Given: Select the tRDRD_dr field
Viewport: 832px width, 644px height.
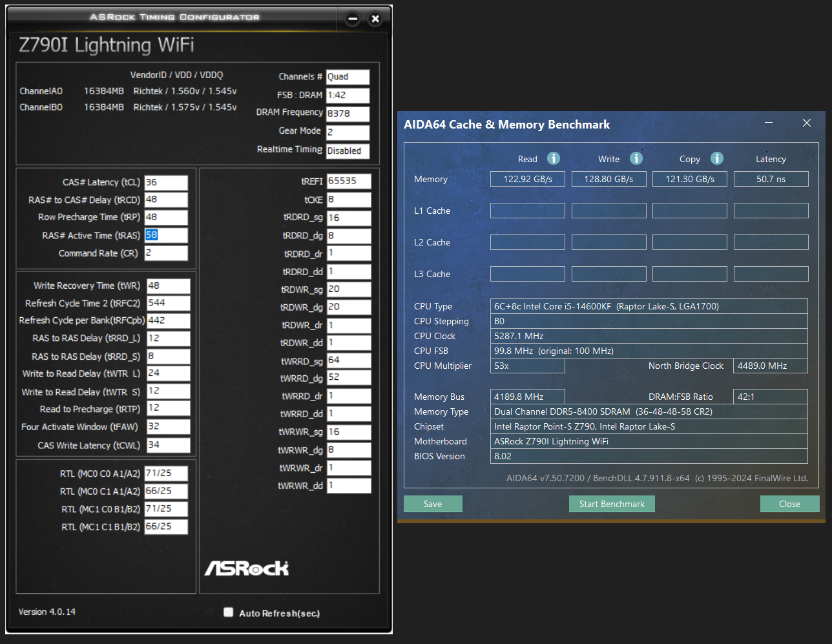Looking at the screenshot, I should (x=349, y=253).
